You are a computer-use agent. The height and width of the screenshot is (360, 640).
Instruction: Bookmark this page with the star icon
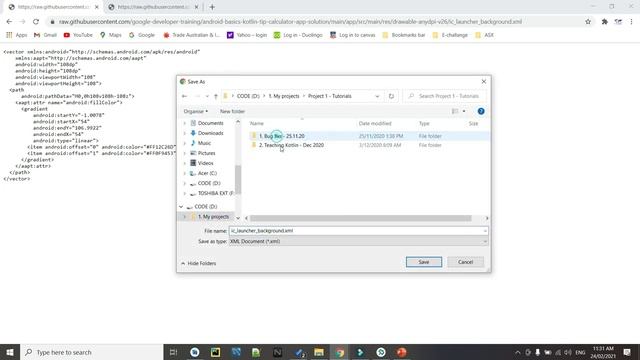coord(588,22)
